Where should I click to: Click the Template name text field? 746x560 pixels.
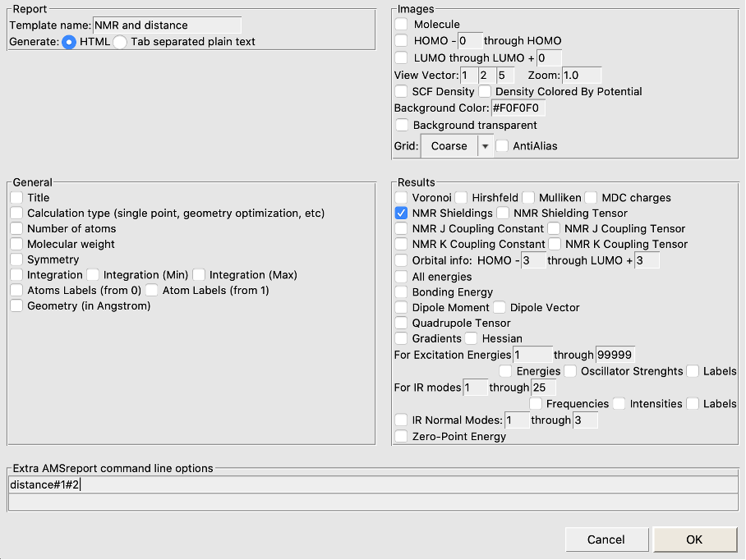(x=167, y=25)
